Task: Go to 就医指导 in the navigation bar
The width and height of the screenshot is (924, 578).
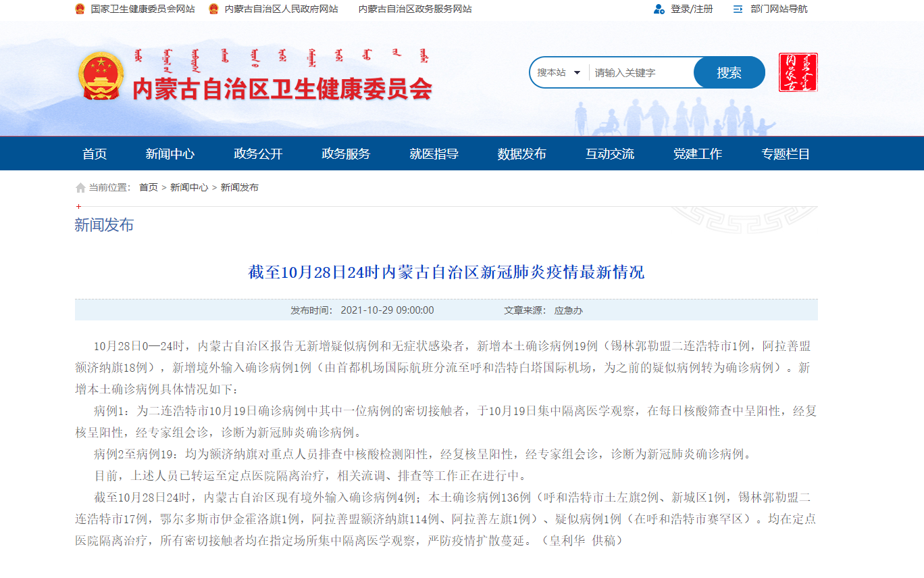Action: [x=434, y=154]
